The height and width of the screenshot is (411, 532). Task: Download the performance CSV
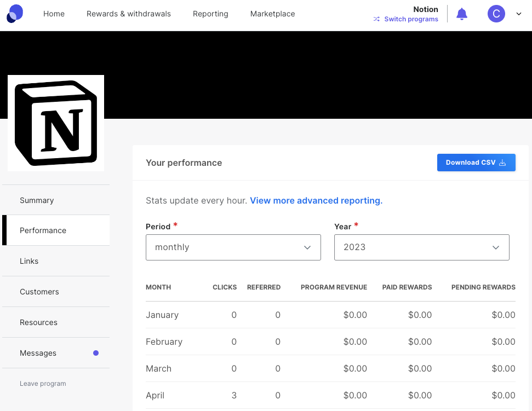click(476, 163)
